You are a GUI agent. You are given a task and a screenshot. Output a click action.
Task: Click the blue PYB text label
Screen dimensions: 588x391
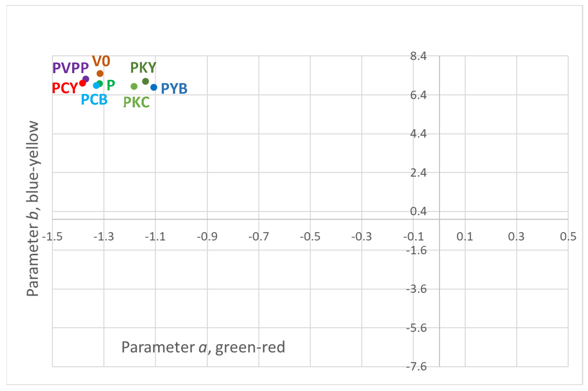click(174, 89)
